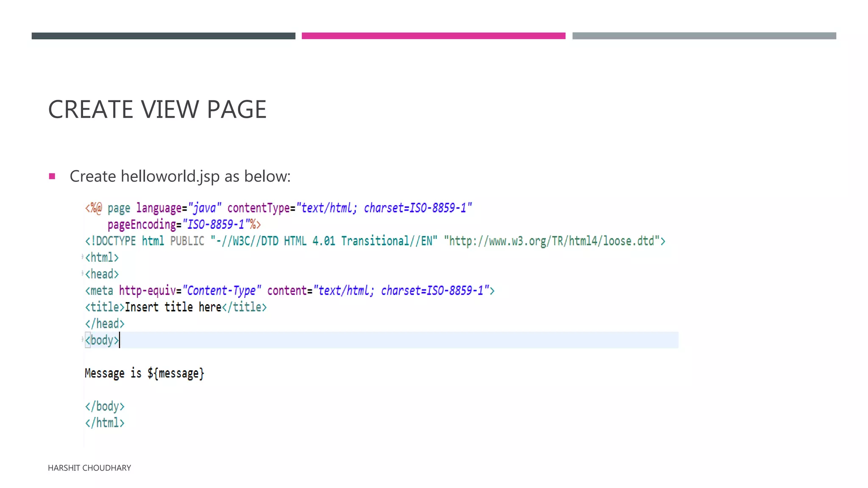Viewport: 868px width, 488px height.
Task: Collapse the <body> fold marker
Action: pyautogui.click(x=83, y=339)
